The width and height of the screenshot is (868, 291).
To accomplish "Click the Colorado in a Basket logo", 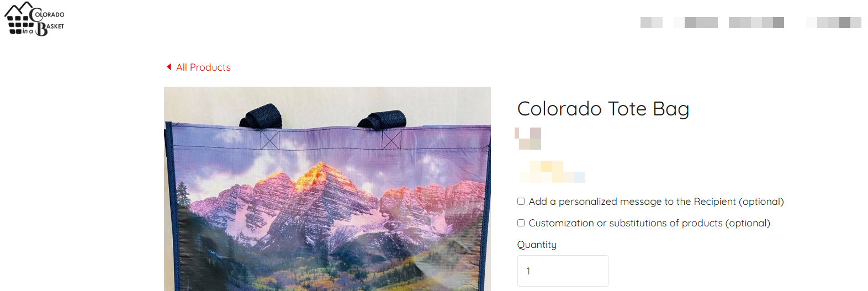I will pos(34,19).
